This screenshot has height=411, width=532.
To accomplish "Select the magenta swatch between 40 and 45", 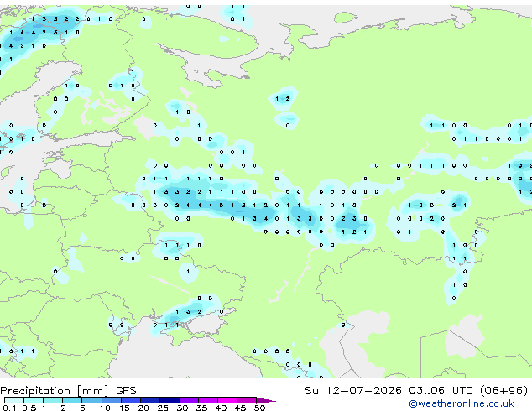I will pos(227,400).
